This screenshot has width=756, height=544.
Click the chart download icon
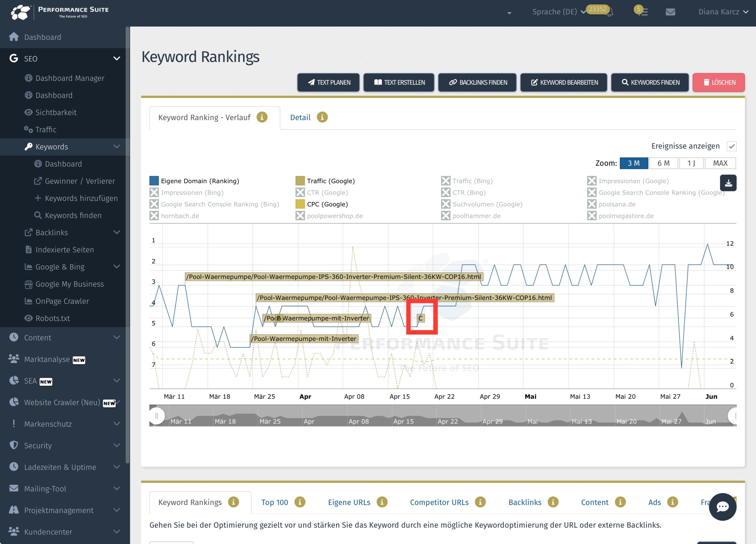tap(728, 183)
